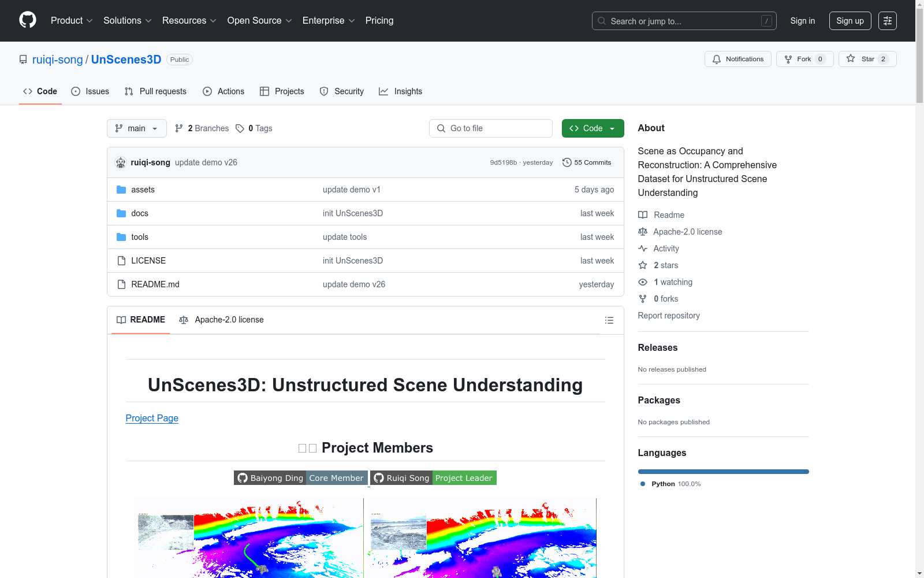Click the bell Notifications button
The image size is (924, 578).
tap(737, 59)
